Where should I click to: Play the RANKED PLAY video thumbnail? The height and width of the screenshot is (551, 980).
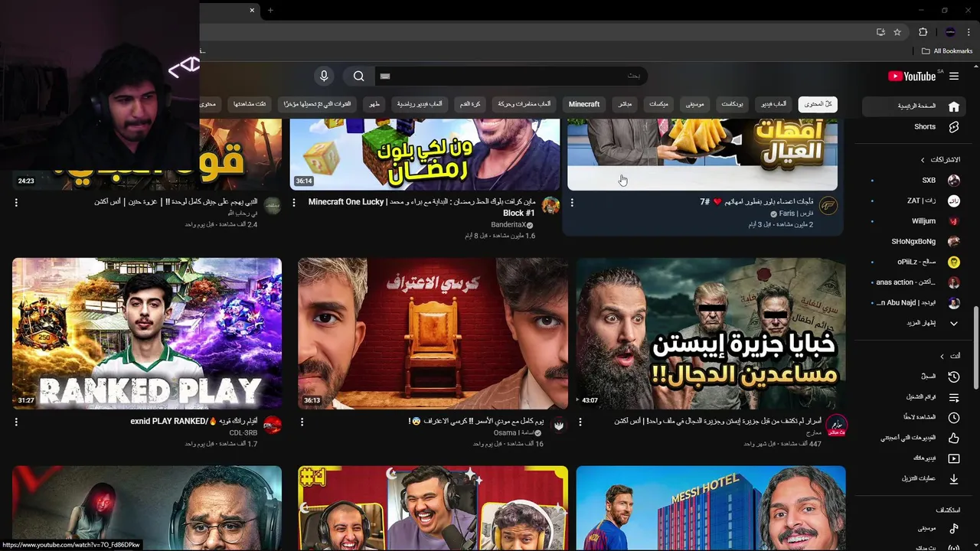pyautogui.click(x=147, y=334)
